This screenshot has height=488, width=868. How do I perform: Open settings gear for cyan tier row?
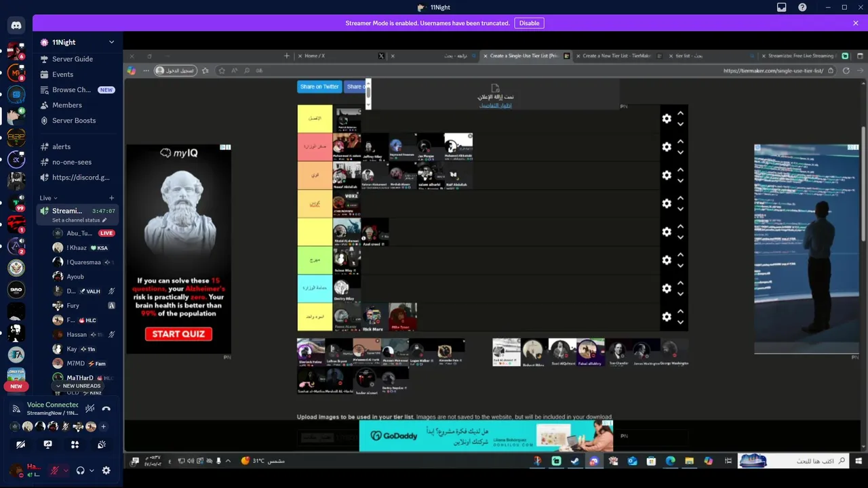click(x=667, y=289)
